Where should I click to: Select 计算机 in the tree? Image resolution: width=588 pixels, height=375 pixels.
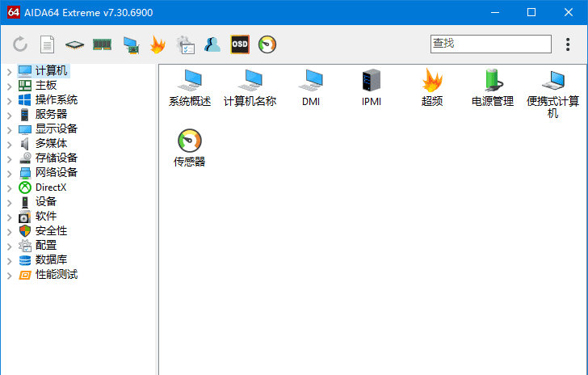51,70
